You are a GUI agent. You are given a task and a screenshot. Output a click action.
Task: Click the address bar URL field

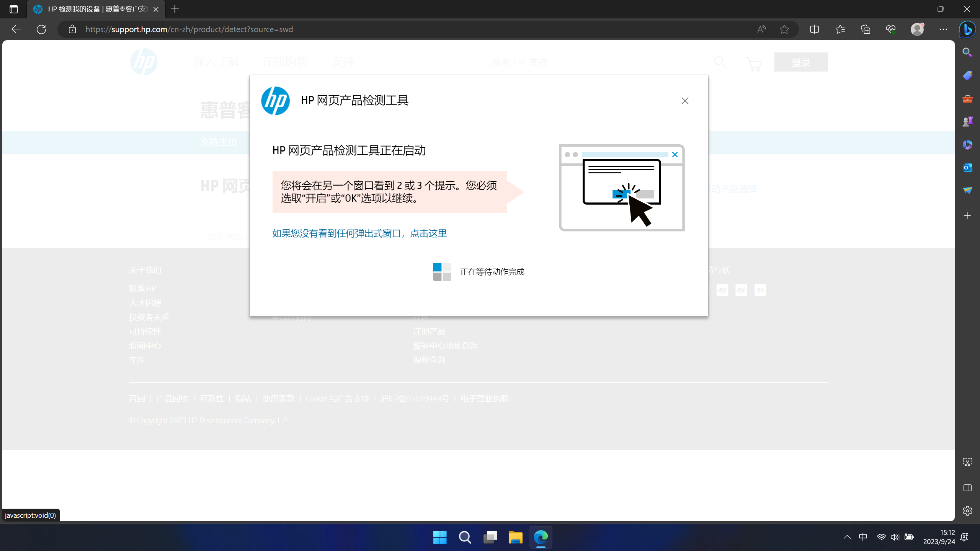[x=383, y=29]
